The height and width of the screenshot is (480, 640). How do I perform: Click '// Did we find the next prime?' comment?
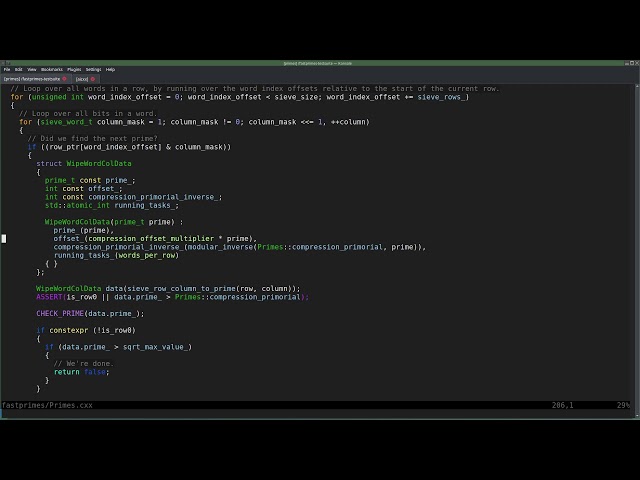click(92, 138)
